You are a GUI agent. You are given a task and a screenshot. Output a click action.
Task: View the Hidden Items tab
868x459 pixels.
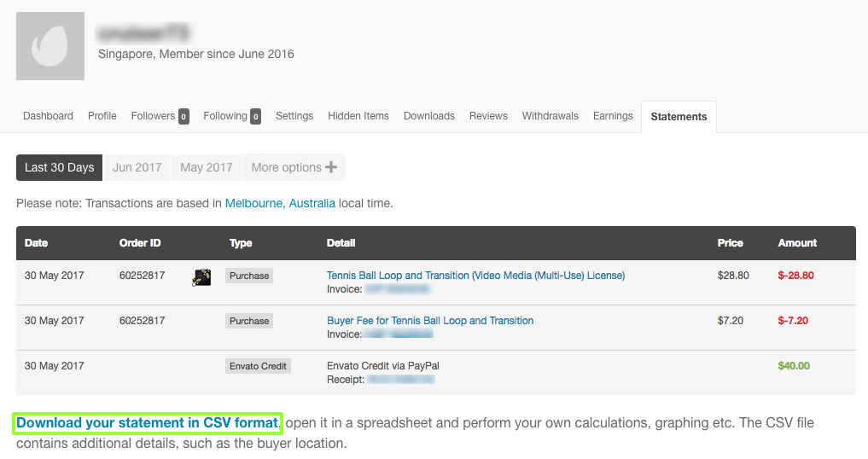[x=358, y=116]
